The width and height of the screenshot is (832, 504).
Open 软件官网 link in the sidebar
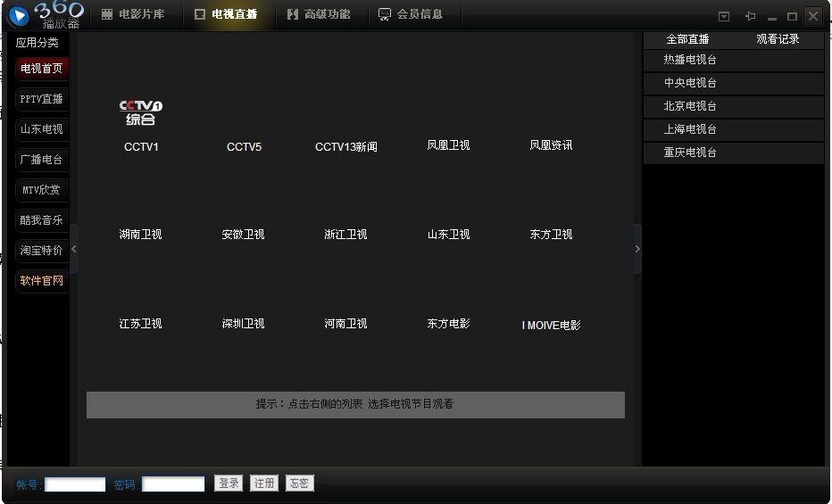coord(42,280)
